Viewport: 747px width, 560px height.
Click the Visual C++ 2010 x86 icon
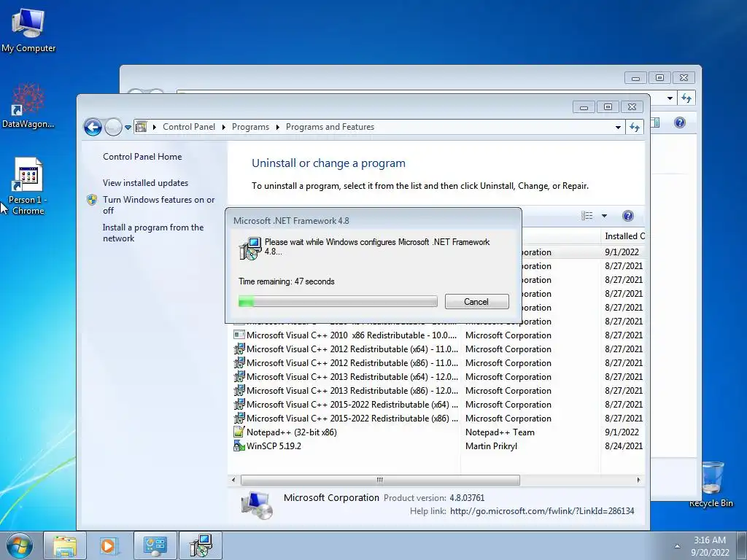pos(239,335)
